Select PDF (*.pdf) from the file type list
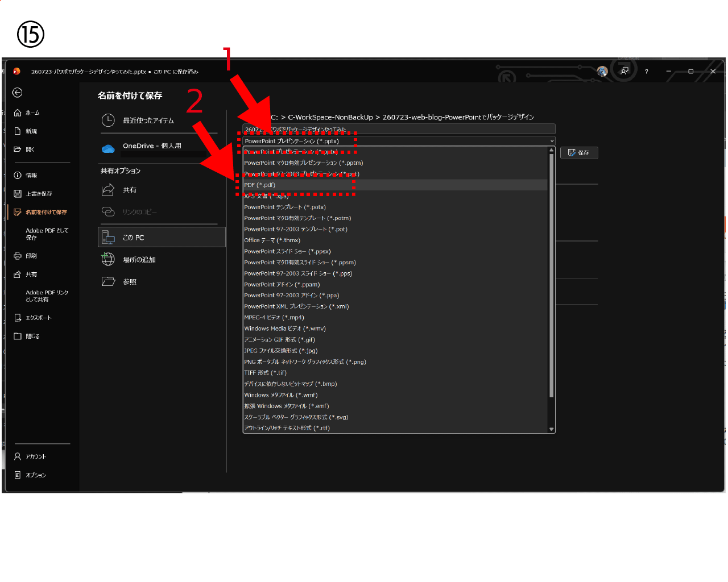Image resolution: width=728 pixels, height=582 pixels. (395, 185)
